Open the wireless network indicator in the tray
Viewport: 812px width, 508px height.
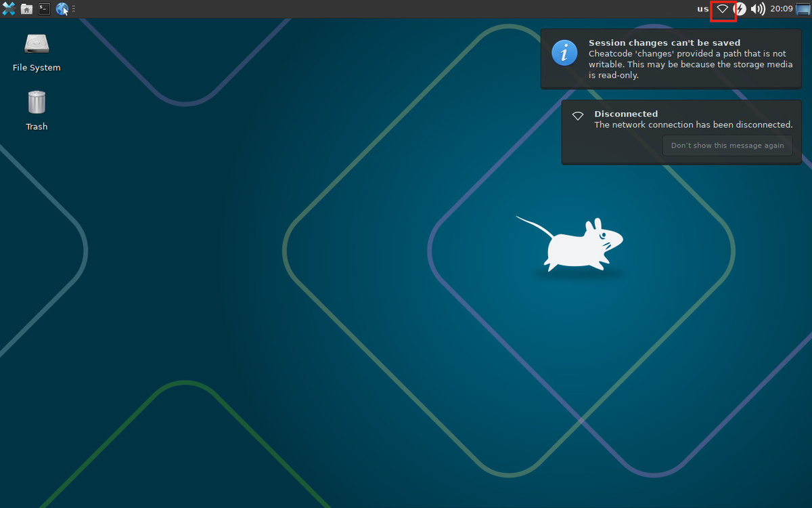(x=723, y=9)
